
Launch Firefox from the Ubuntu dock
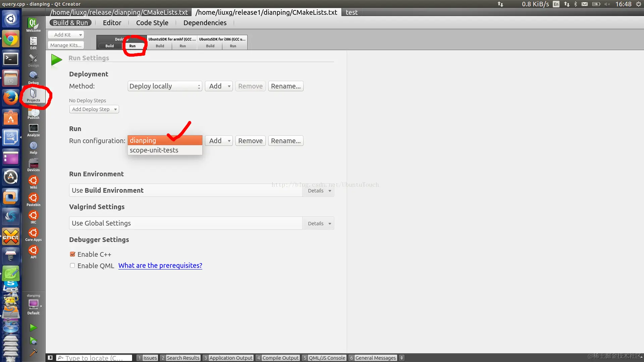tap(11, 98)
